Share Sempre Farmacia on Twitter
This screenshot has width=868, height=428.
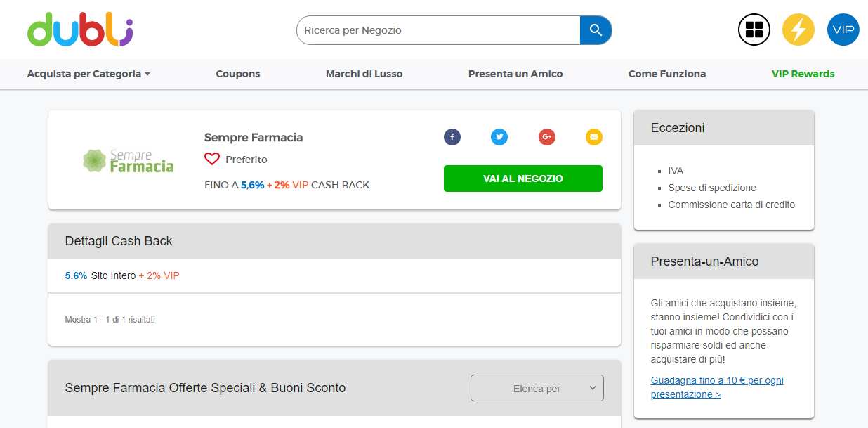pos(499,137)
